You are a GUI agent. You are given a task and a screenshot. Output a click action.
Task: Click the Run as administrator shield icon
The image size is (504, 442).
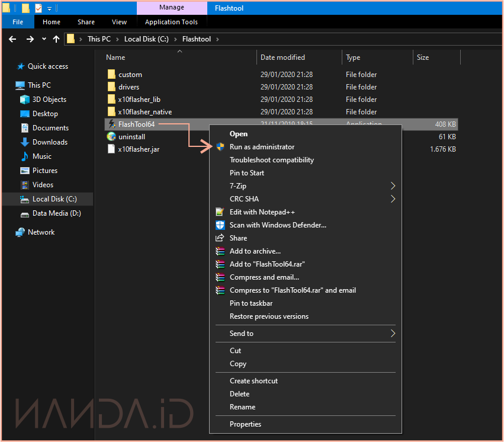click(220, 147)
